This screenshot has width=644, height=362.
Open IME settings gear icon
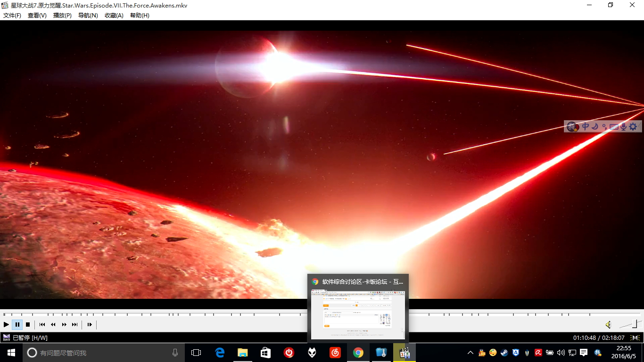click(x=633, y=126)
